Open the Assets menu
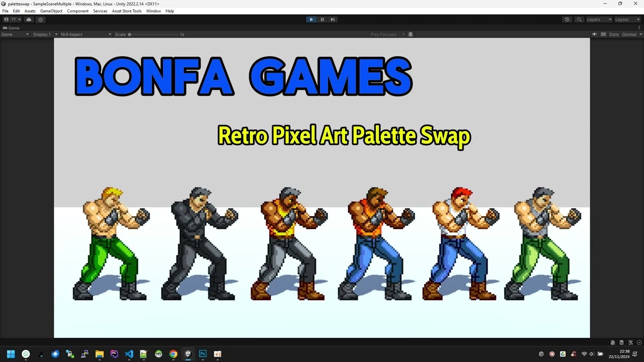The image size is (644, 362). click(x=30, y=11)
